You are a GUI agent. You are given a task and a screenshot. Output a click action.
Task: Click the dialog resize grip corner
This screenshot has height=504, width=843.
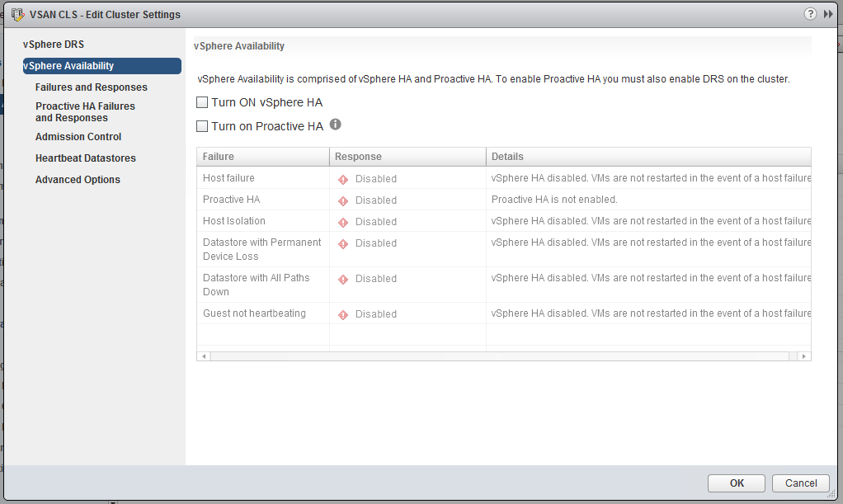[x=831, y=494]
